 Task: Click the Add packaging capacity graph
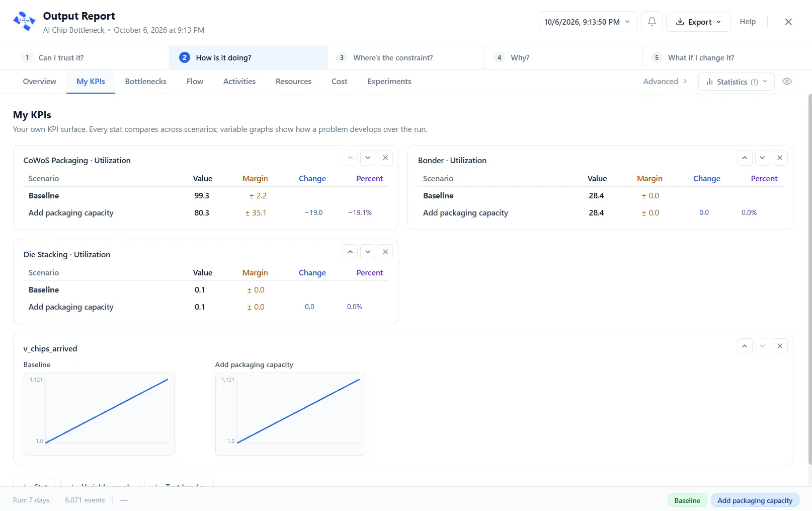(291, 414)
